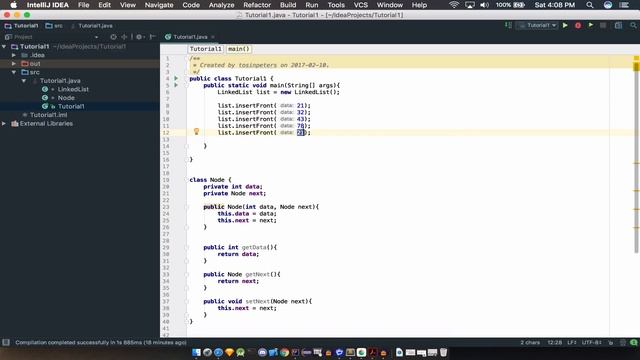Viewport: 640px width, 360px height.
Task: Open Sketch app in the Dock
Action: pyautogui.click(x=229, y=352)
